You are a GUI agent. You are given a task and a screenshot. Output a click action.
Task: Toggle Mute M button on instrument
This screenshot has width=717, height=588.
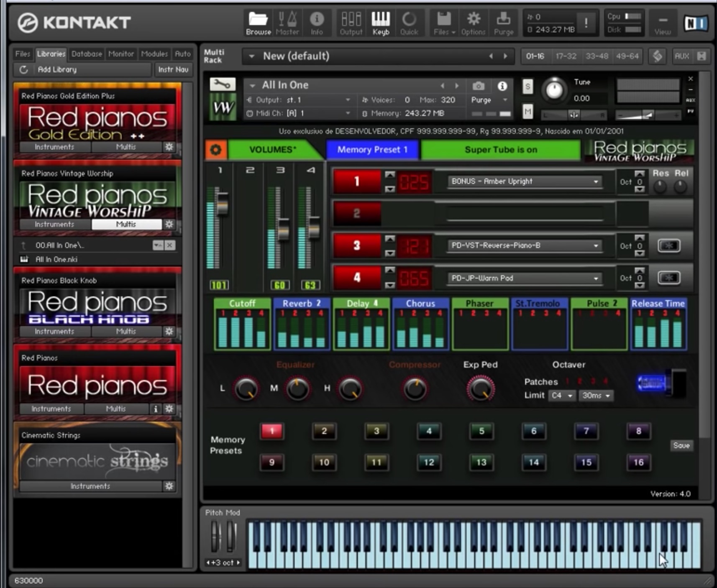pyautogui.click(x=528, y=112)
